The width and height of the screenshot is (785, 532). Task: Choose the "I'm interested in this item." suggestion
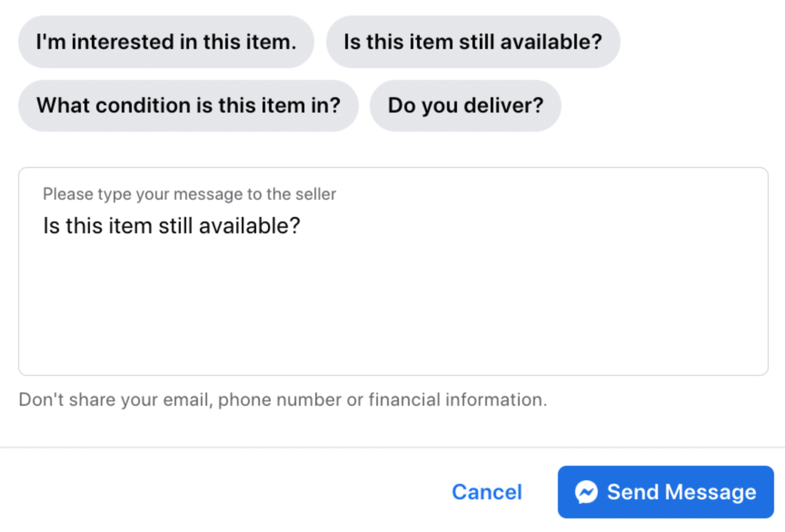click(x=166, y=42)
